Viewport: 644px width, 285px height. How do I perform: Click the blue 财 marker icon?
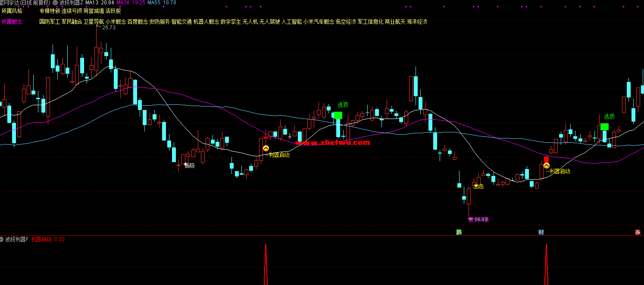[x=541, y=232]
